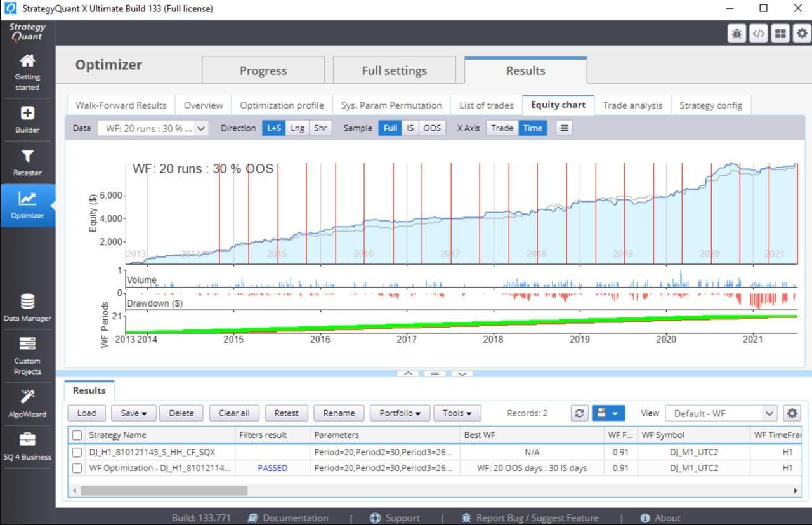
Task: Click the bug report icon top right
Action: pyautogui.click(x=737, y=34)
